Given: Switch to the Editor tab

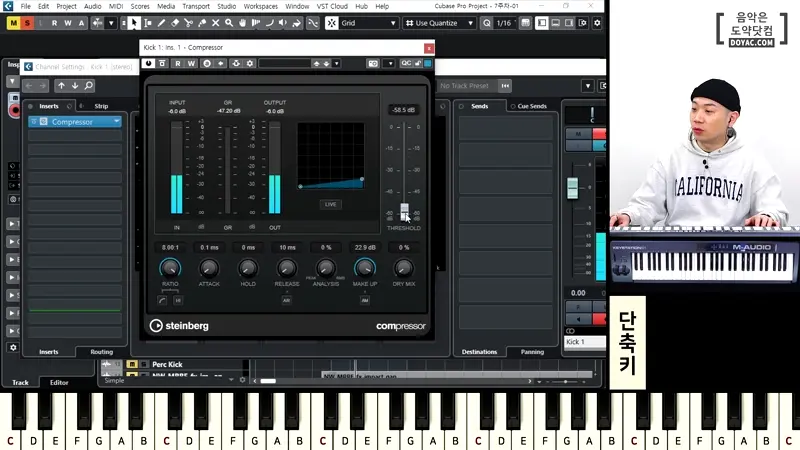Looking at the screenshot, I should pos(59,382).
